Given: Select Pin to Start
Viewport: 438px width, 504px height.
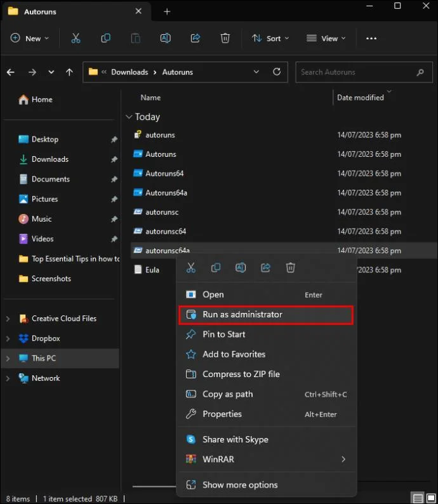Looking at the screenshot, I should [x=267, y=335].
